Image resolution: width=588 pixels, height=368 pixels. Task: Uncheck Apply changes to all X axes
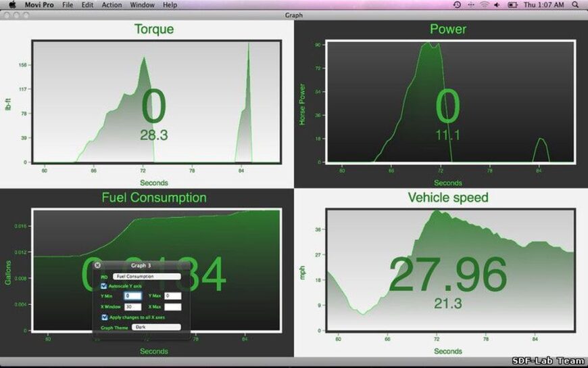coord(104,317)
